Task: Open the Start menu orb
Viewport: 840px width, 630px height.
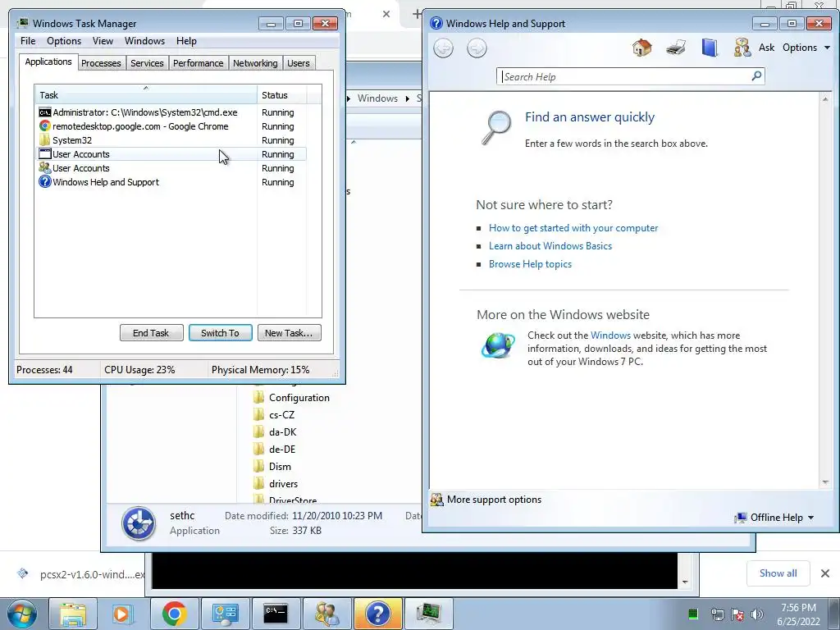Action: point(22,614)
